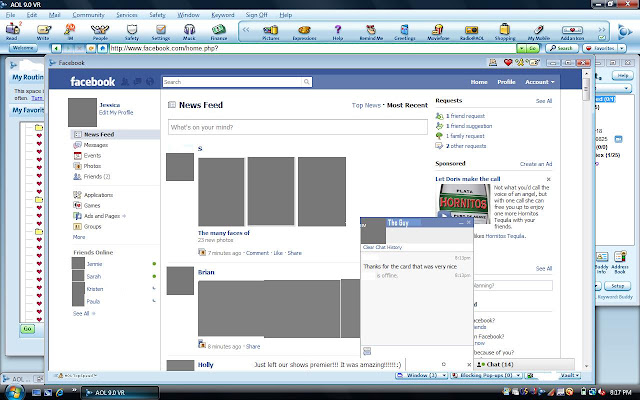Open the Remind Me toolbar icon
The width and height of the screenshot is (640, 400).
[x=371, y=32]
